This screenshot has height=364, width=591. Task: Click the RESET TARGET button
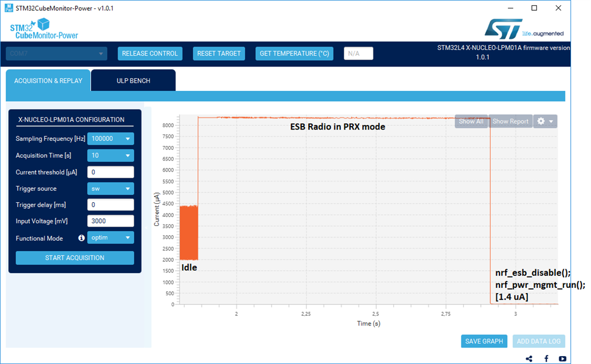[x=219, y=53]
